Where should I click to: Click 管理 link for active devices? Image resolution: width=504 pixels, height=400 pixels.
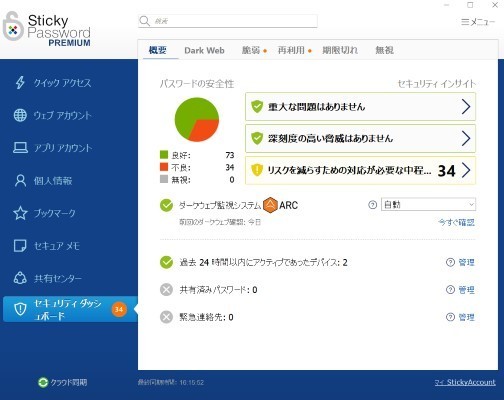[467, 262]
